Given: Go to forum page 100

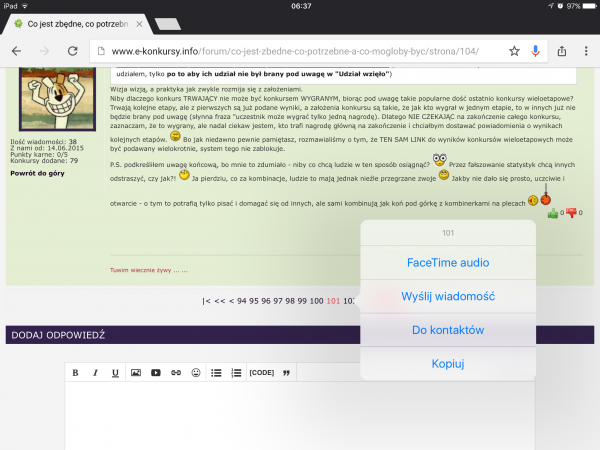Looking at the screenshot, I should (316, 300).
